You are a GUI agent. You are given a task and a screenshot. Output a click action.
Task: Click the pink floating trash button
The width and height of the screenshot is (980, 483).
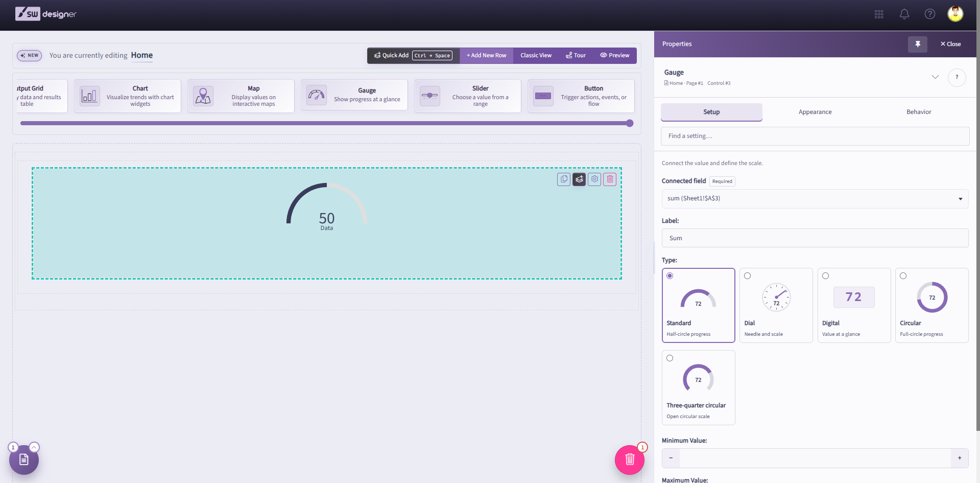(x=630, y=460)
